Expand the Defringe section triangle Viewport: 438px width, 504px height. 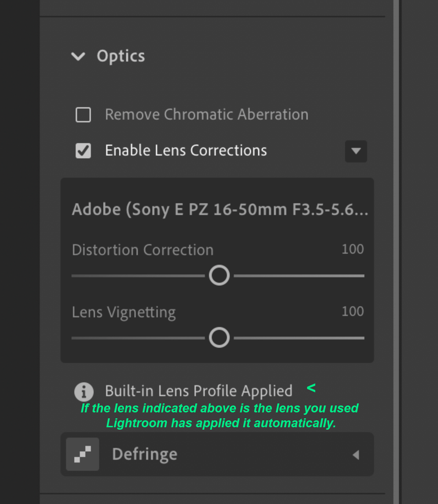356,455
